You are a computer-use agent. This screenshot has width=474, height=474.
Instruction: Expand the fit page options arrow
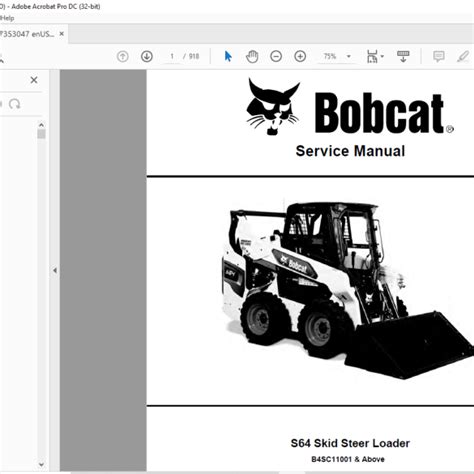pyautogui.click(x=382, y=56)
